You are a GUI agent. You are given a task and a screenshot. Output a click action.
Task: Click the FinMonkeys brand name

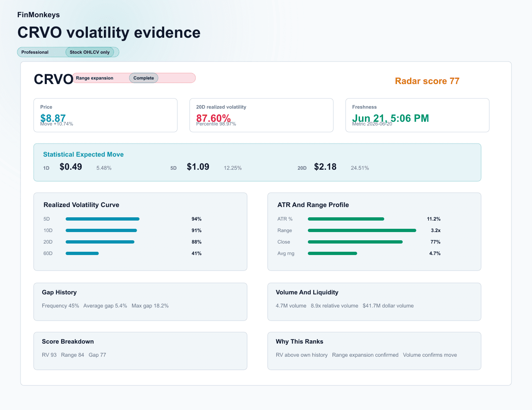pyautogui.click(x=39, y=15)
